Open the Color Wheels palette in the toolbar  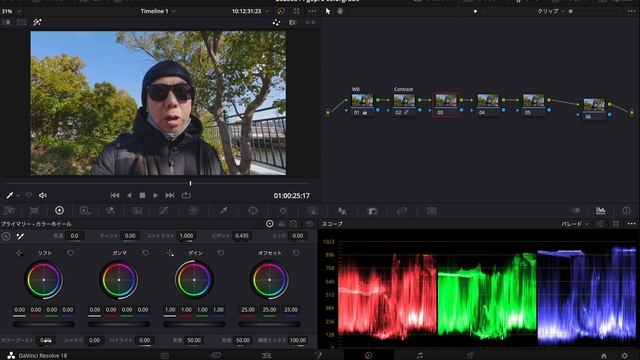(59, 210)
